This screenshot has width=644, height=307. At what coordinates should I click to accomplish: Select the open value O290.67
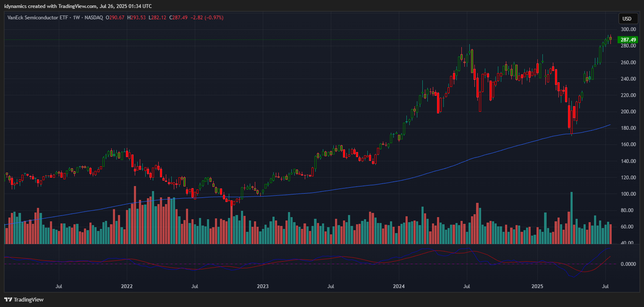[x=115, y=18]
